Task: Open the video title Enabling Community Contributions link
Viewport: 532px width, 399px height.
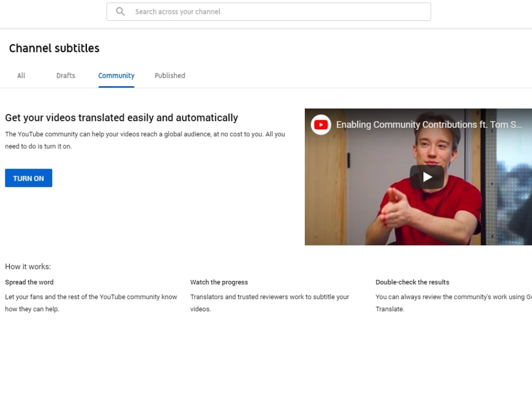Action: point(429,124)
